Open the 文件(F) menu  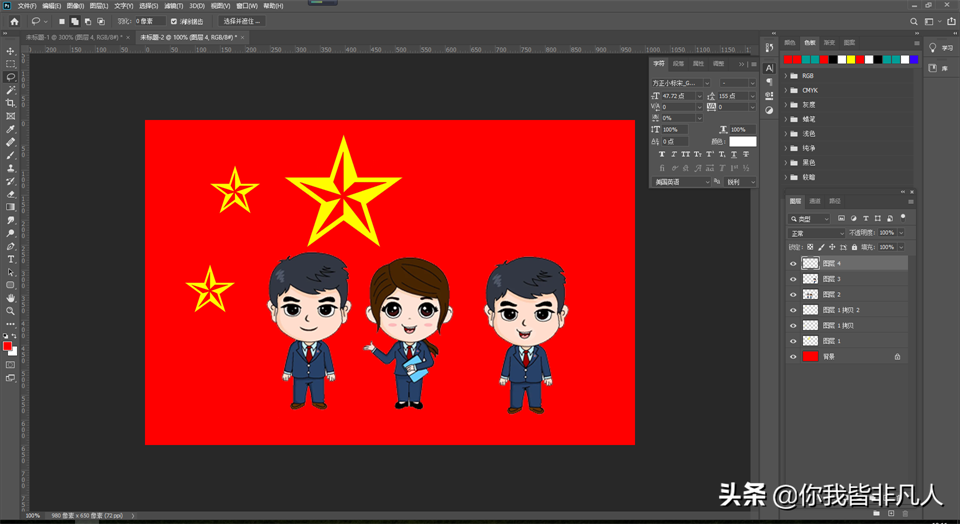[27, 6]
